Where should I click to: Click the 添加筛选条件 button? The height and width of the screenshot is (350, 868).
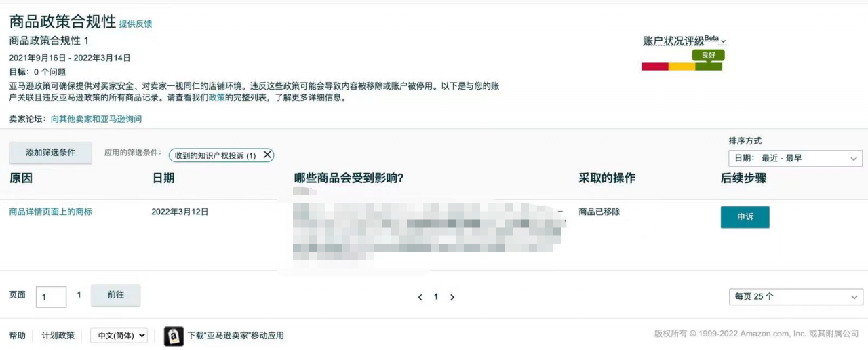(50, 153)
